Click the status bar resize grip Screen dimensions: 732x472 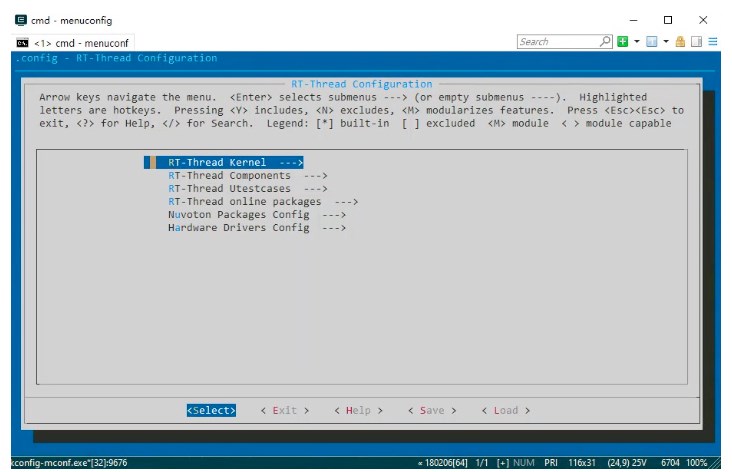[x=715, y=463]
